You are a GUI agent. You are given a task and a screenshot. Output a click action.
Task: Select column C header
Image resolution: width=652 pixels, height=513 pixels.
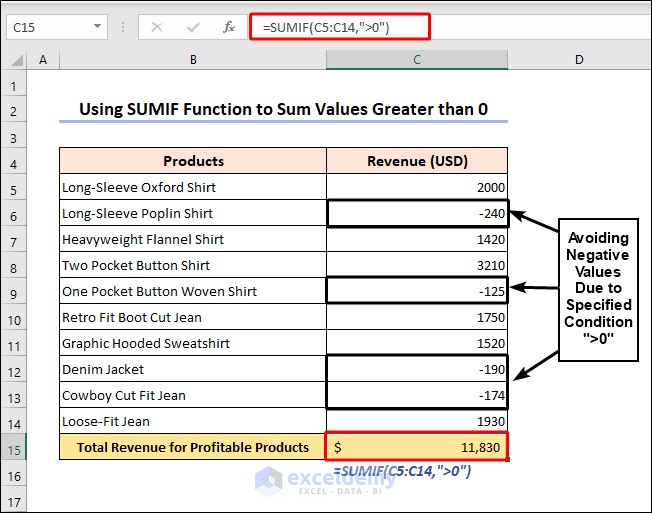pos(417,61)
